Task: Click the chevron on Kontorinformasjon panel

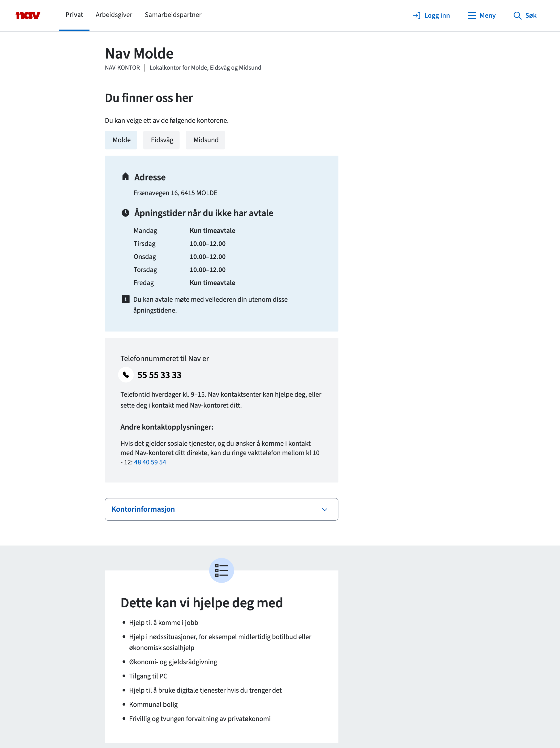Action: tap(325, 509)
